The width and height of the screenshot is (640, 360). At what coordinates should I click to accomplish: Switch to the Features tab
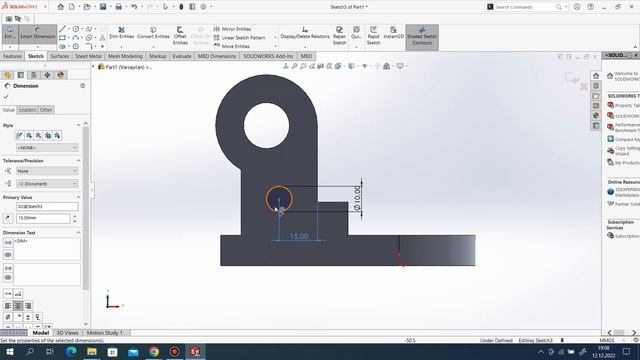click(x=12, y=56)
